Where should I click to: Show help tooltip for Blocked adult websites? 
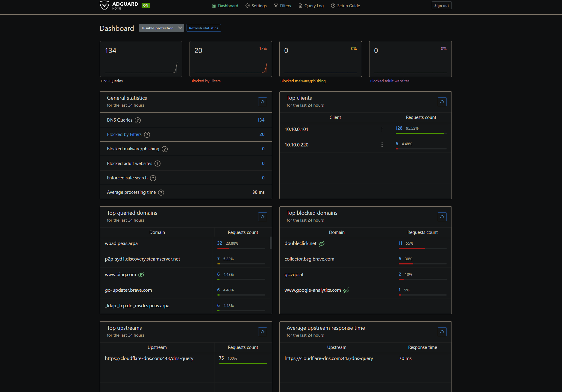click(157, 164)
